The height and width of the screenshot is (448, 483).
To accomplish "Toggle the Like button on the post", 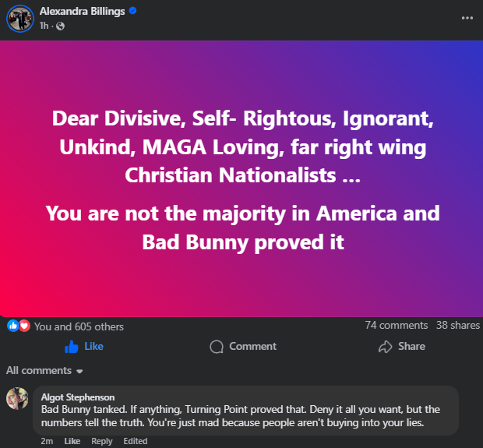I will 84,346.
